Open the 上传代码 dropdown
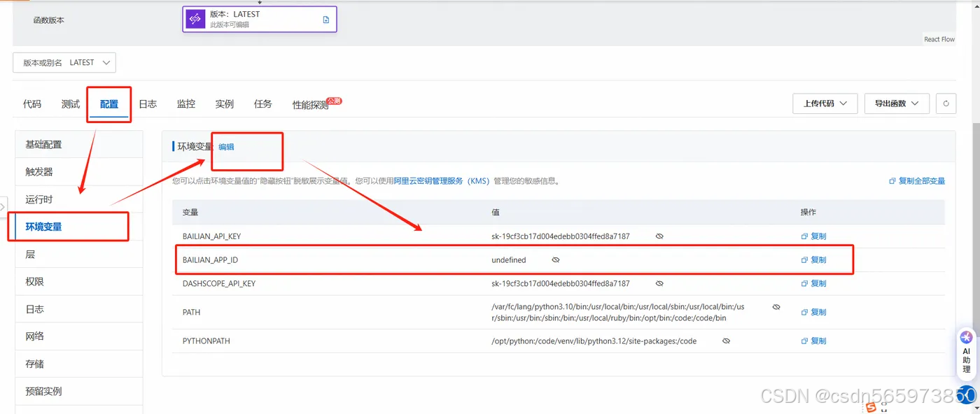The image size is (980, 414). click(825, 103)
